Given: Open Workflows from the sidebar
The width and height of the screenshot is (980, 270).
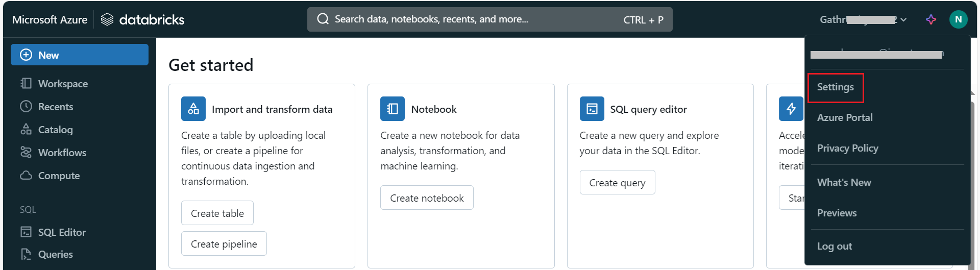Looking at the screenshot, I should pyautogui.click(x=62, y=153).
